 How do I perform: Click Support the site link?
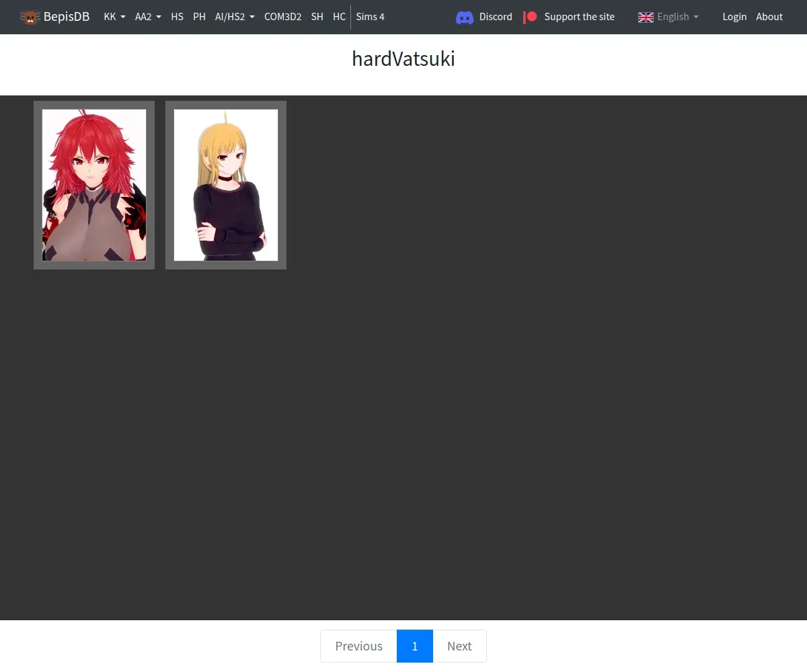[x=579, y=17]
